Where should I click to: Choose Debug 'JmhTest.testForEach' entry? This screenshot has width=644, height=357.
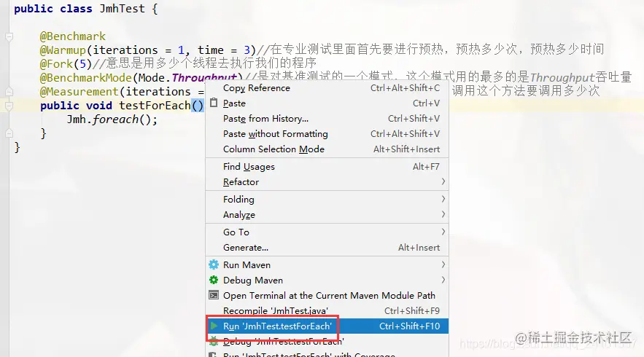click(327, 341)
